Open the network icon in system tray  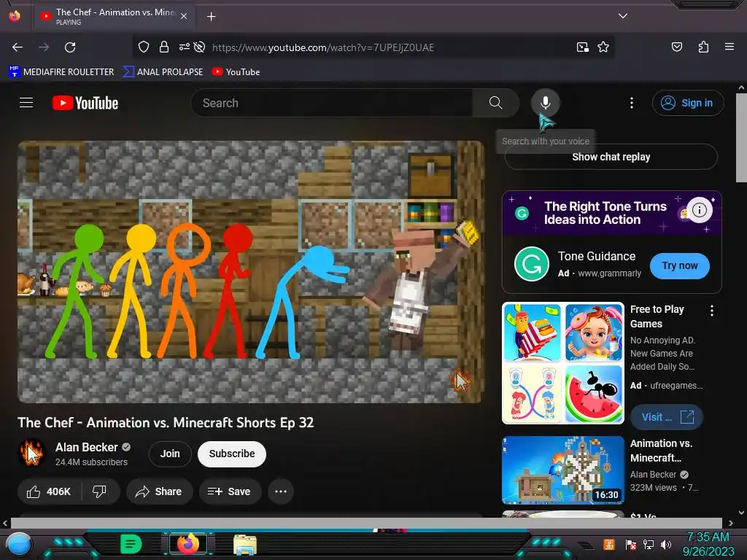(649, 544)
